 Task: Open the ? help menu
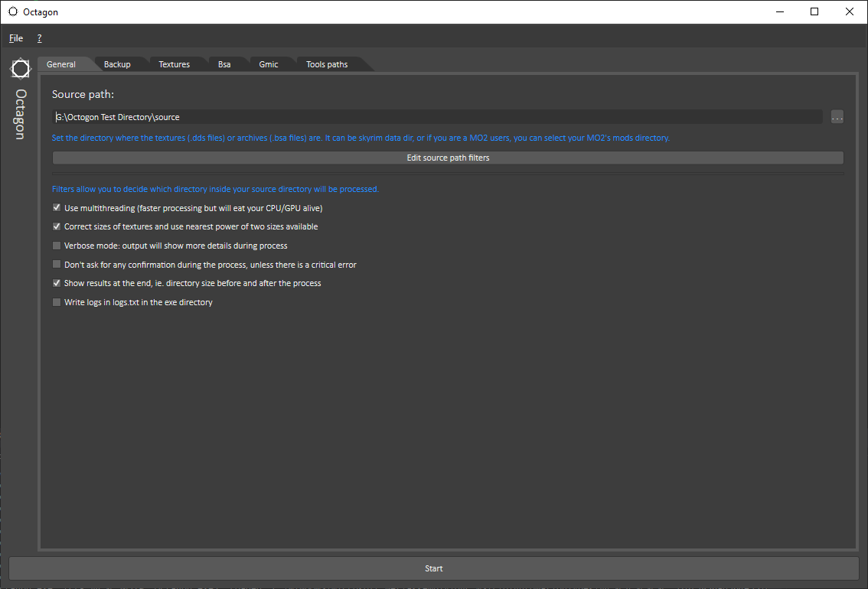[x=39, y=38]
